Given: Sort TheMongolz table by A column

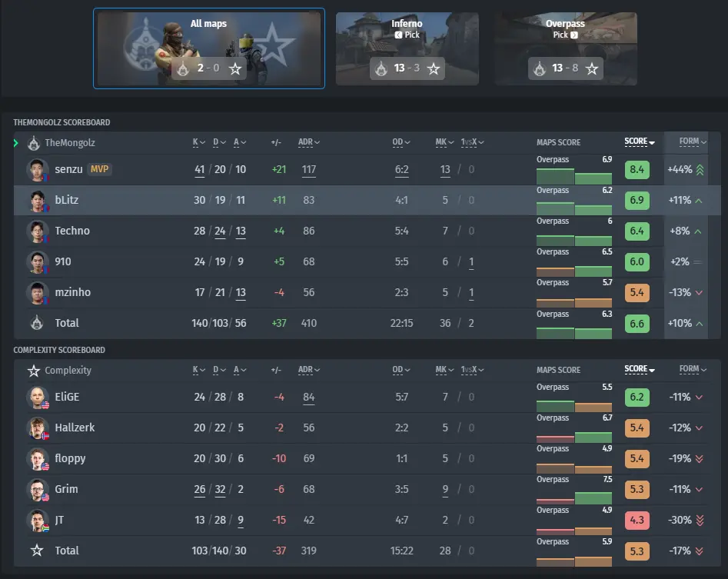Looking at the screenshot, I should click(240, 142).
